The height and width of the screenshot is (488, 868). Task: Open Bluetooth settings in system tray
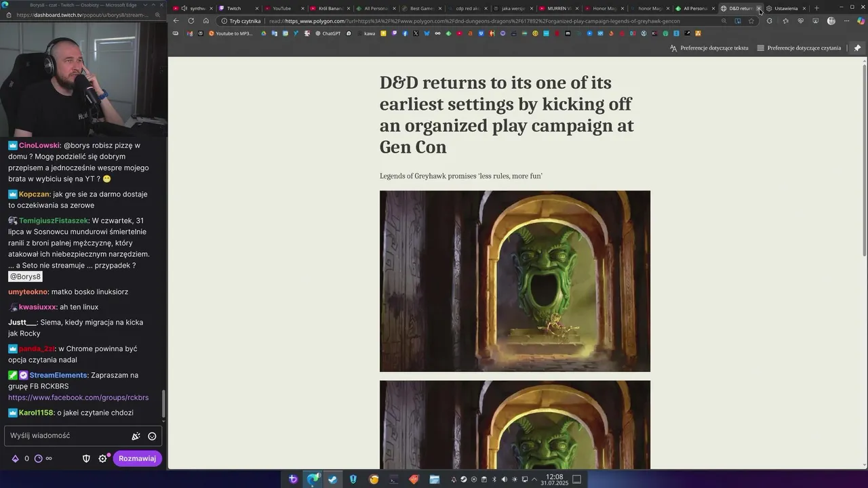[x=494, y=479]
